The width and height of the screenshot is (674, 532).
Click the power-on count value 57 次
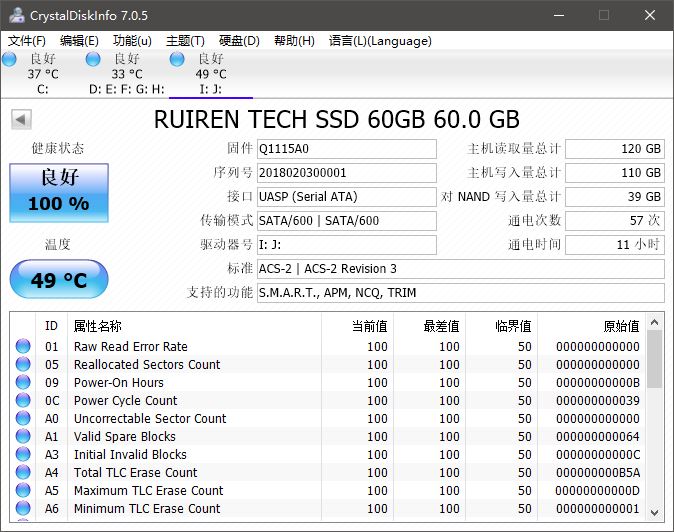click(615, 221)
